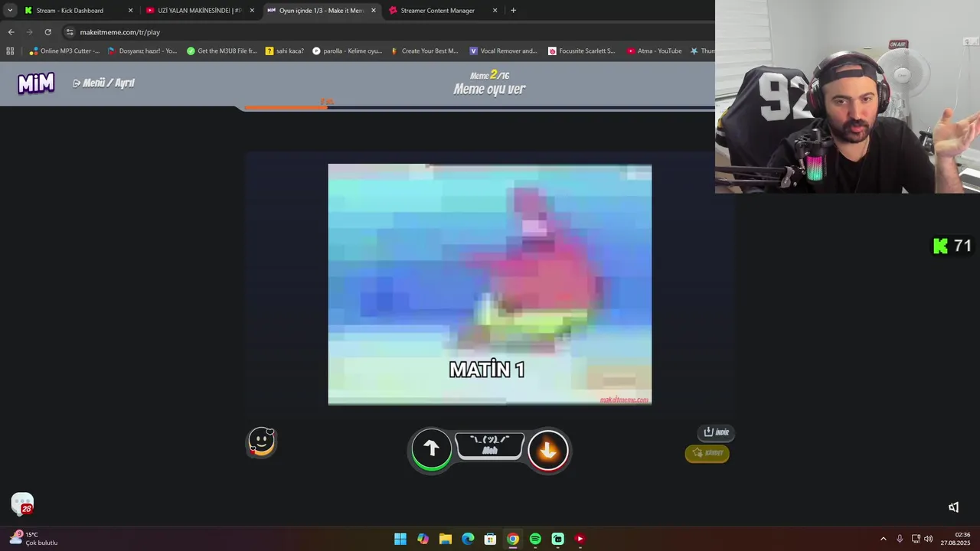Open network settings tray icon
Viewport: 980px width, 551px height.
point(916,539)
